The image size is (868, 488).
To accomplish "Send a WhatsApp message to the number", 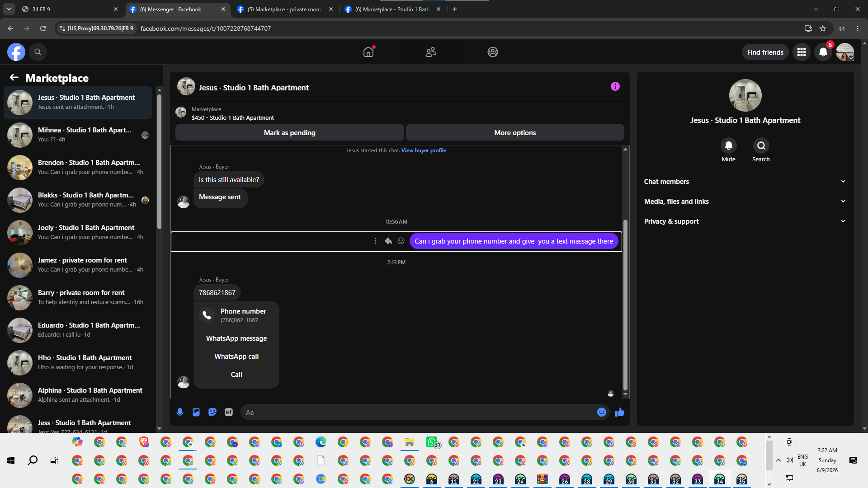I will (x=236, y=338).
